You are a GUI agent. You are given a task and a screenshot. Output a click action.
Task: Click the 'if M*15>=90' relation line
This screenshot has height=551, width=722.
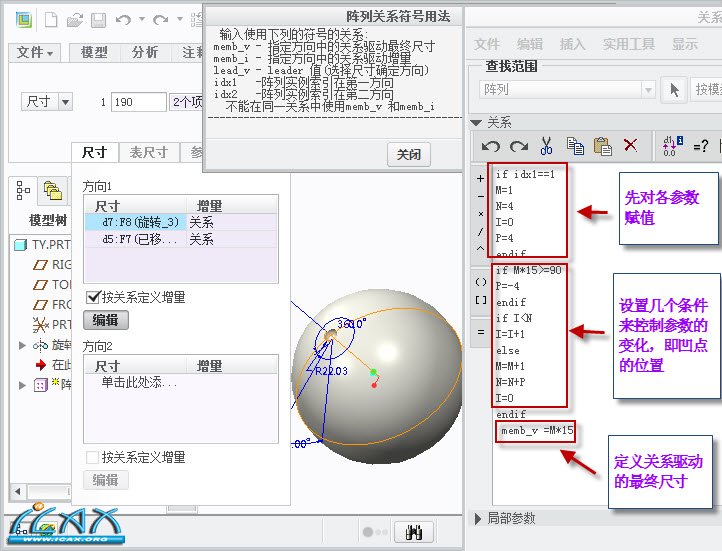[528, 270]
